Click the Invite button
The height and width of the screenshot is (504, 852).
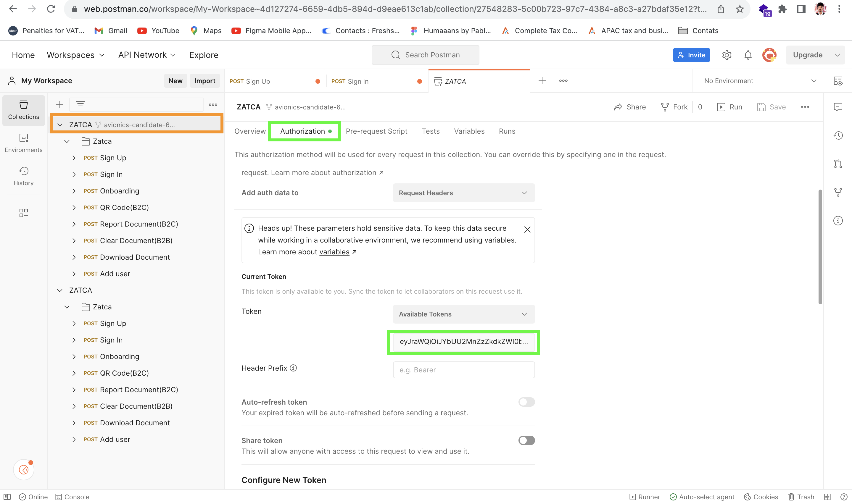(691, 55)
